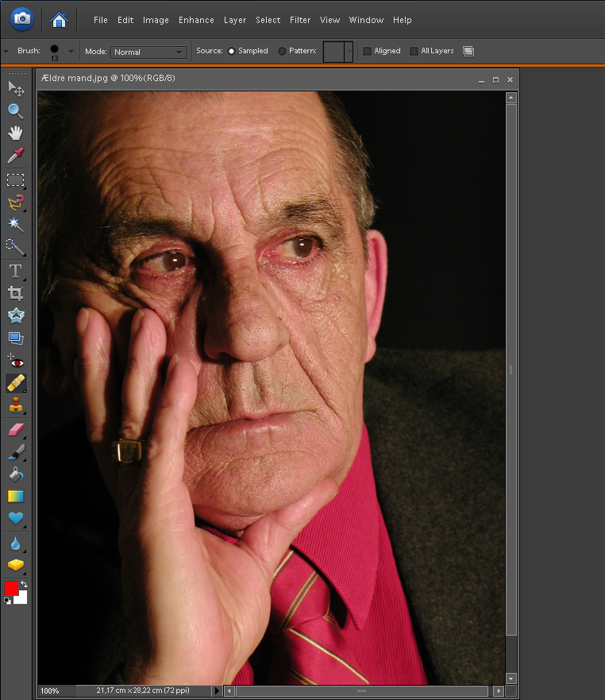Select the Hand tool
This screenshot has width=605, height=700.
15,133
